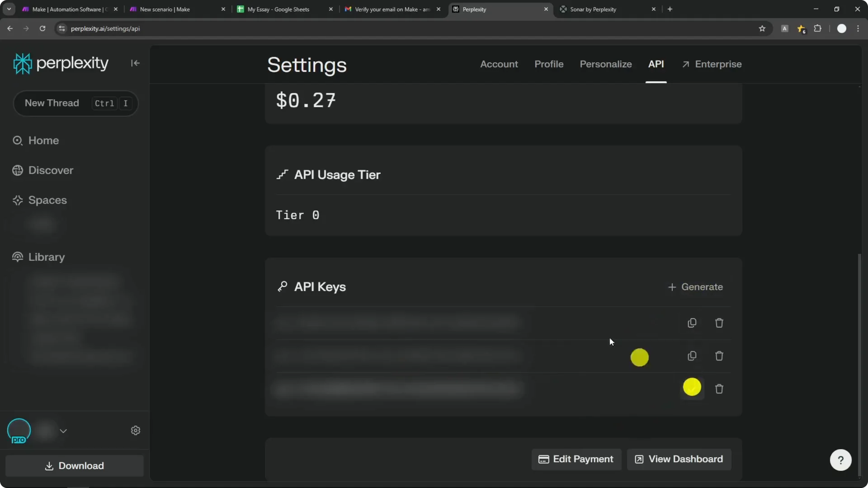868x488 pixels.
Task: Expand the account dropdown chevron
Action: point(64,431)
